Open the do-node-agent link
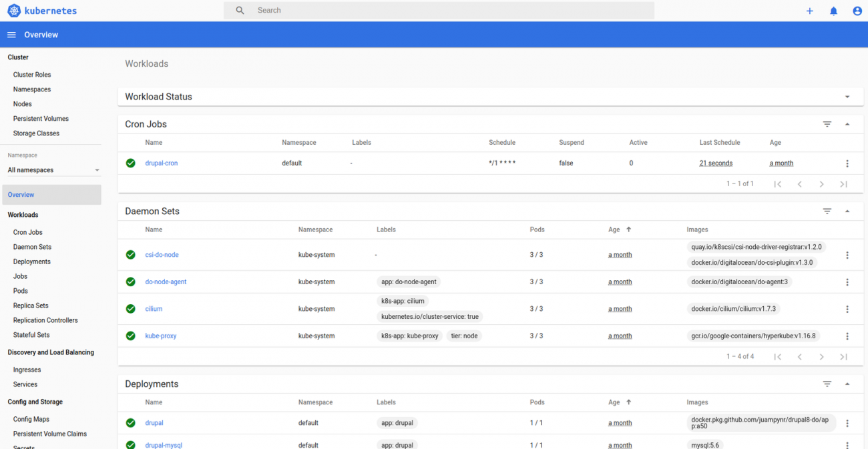 (x=166, y=282)
